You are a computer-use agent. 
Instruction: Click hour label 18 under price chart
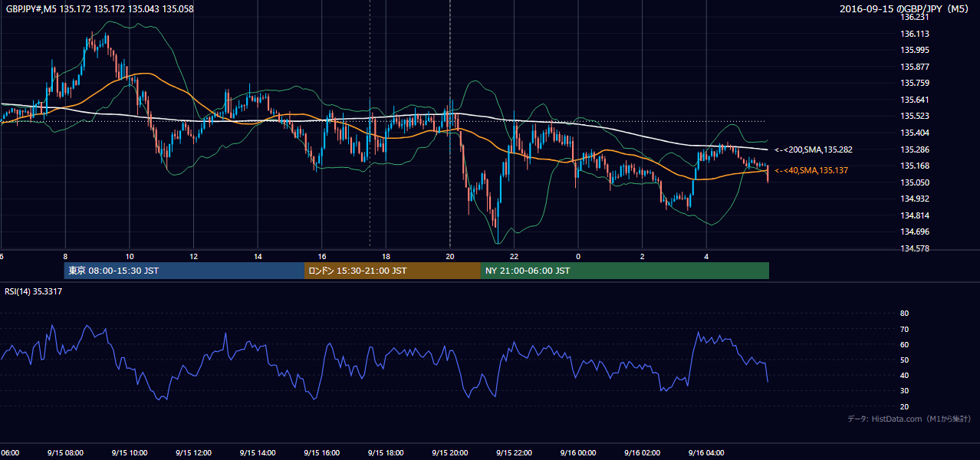386,256
